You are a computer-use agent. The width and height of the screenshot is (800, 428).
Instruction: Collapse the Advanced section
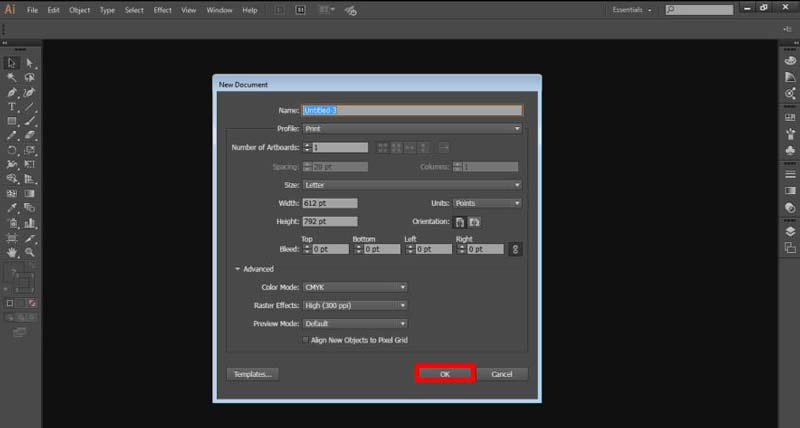(x=238, y=269)
